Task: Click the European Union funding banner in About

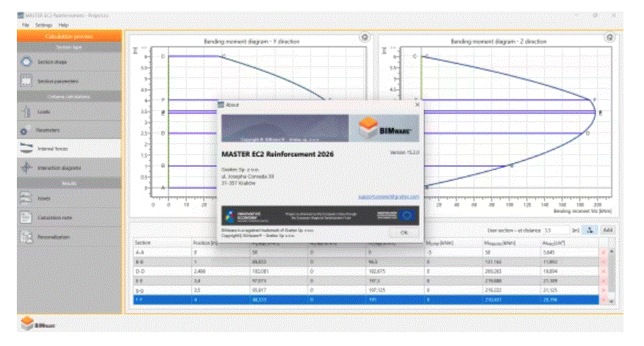Action: pos(321,215)
